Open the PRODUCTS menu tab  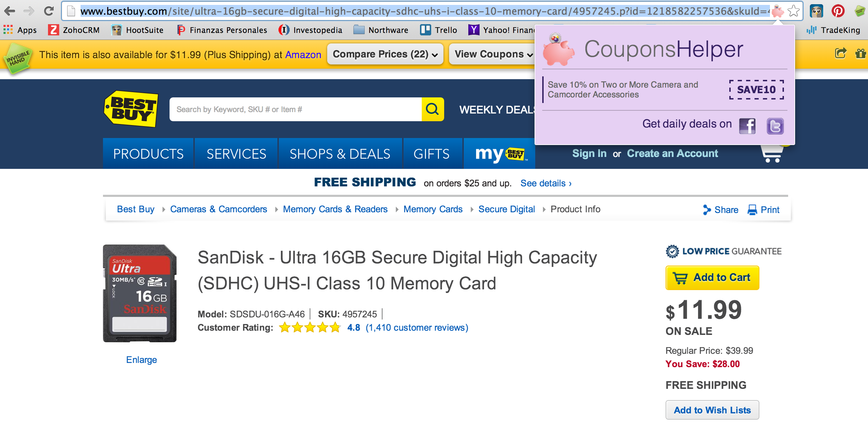pos(148,154)
